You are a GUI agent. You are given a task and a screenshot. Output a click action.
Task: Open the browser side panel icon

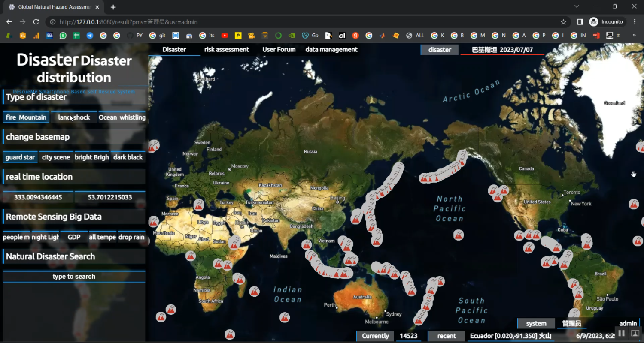pyautogui.click(x=580, y=22)
